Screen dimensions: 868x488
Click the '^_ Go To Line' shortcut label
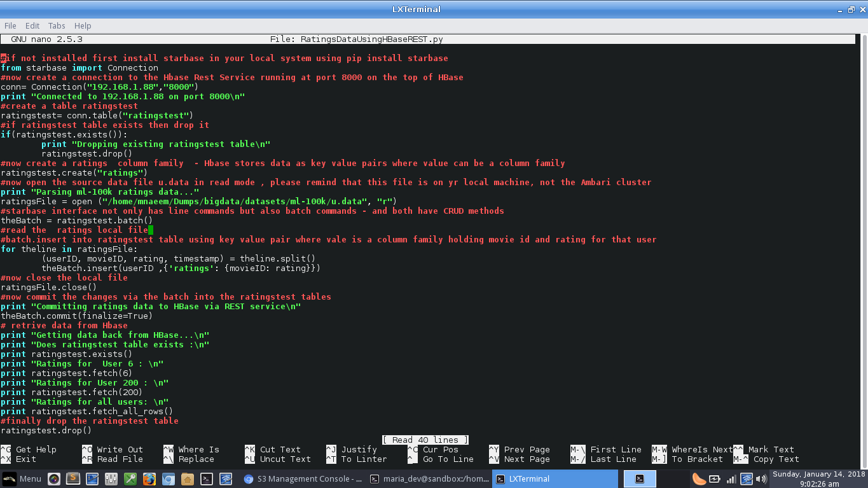441,459
